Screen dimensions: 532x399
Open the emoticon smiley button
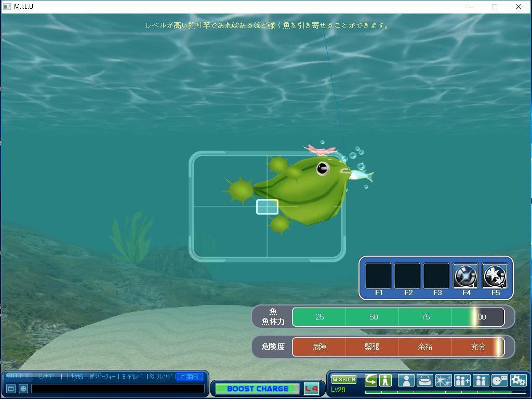click(23, 388)
